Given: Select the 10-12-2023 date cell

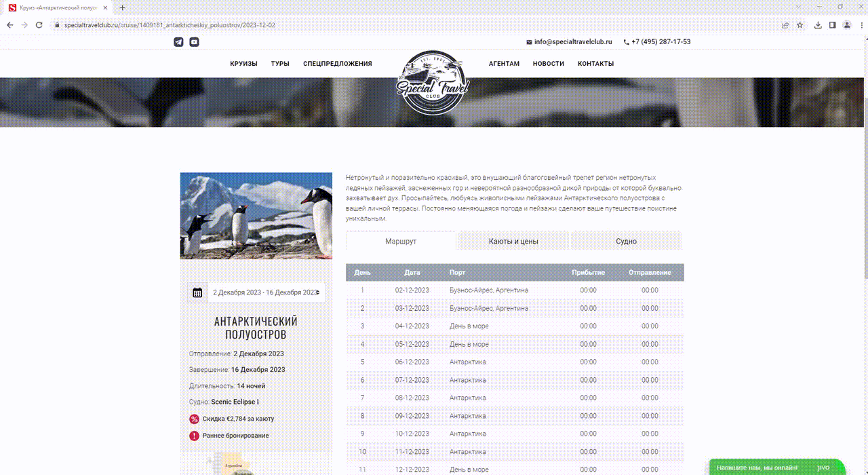Looking at the screenshot, I should pyautogui.click(x=412, y=434).
